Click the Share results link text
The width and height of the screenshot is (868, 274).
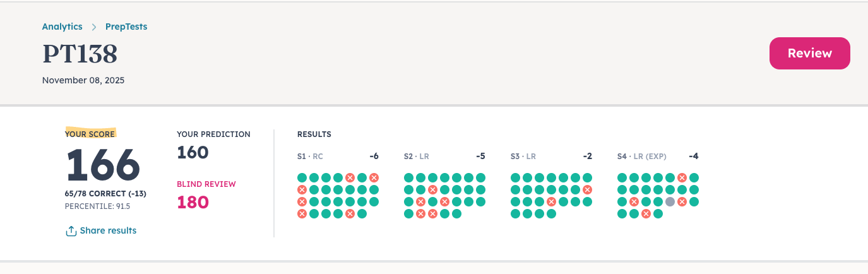[x=108, y=230]
